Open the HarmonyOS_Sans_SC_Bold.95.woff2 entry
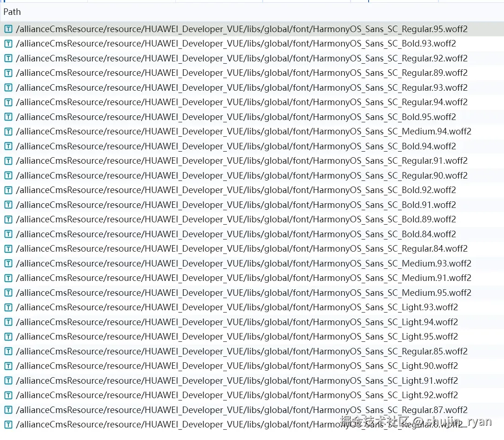 pyautogui.click(x=252, y=117)
